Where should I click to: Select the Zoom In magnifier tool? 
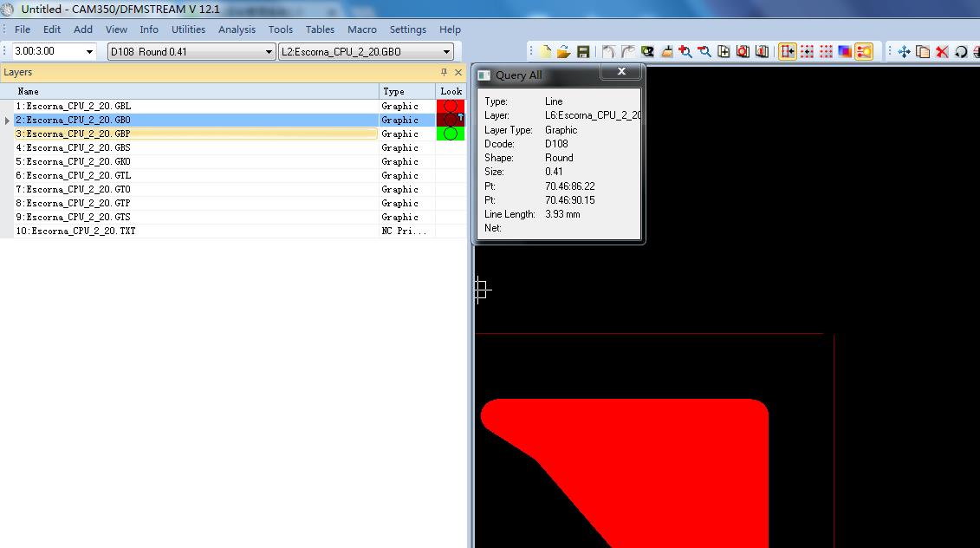687,51
